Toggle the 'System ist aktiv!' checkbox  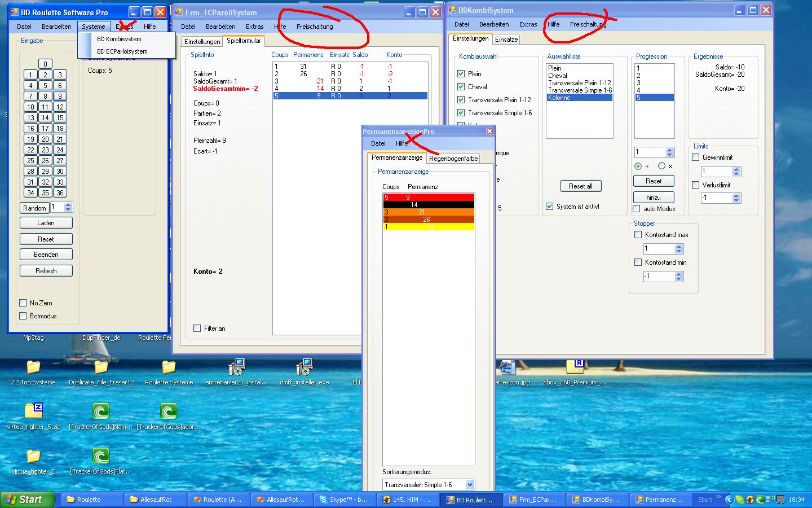point(550,207)
